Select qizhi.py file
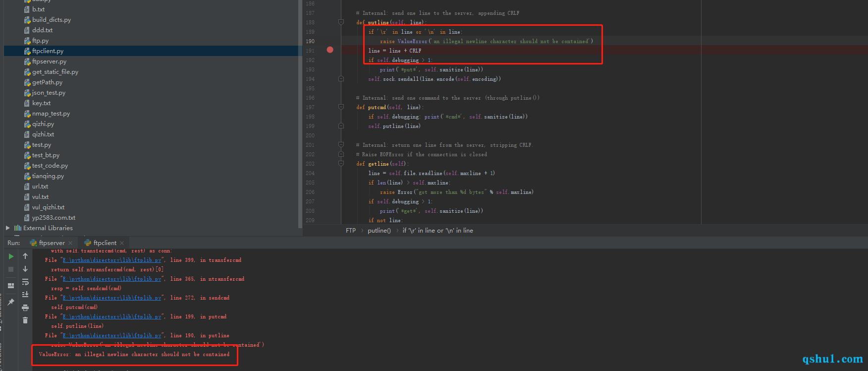 coord(43,124)
